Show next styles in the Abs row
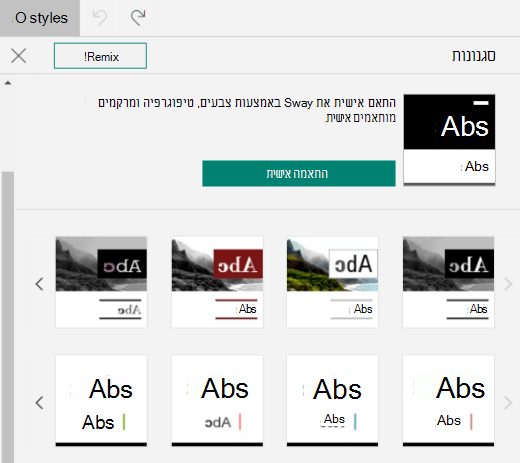This screenshot has height=463, width=520. [508, 403]
